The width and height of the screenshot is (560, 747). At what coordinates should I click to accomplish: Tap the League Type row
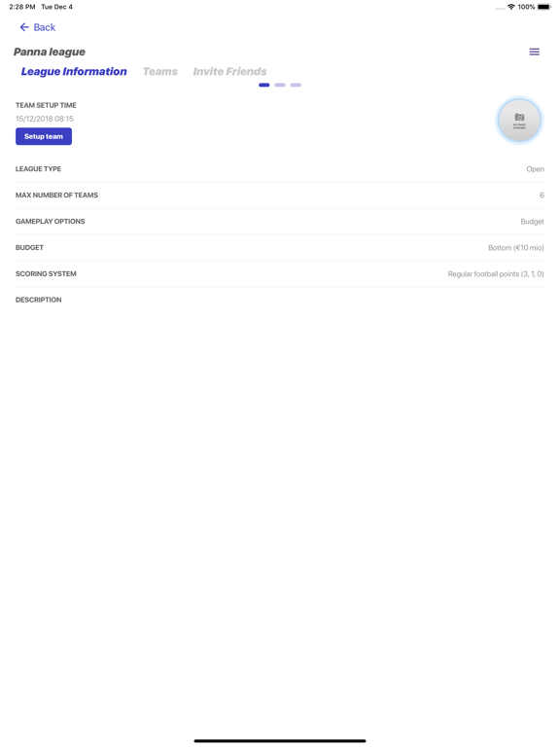(x=280, y=169)
